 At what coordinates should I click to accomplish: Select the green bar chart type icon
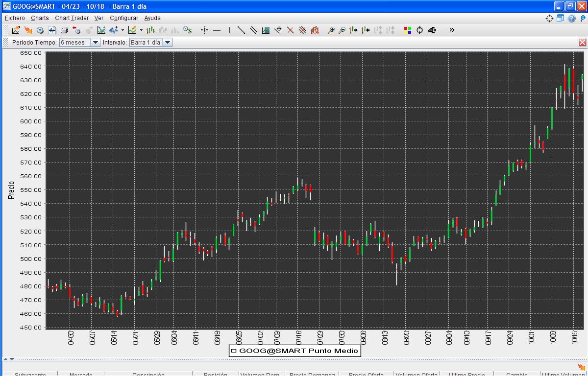[x=150, y=30]
